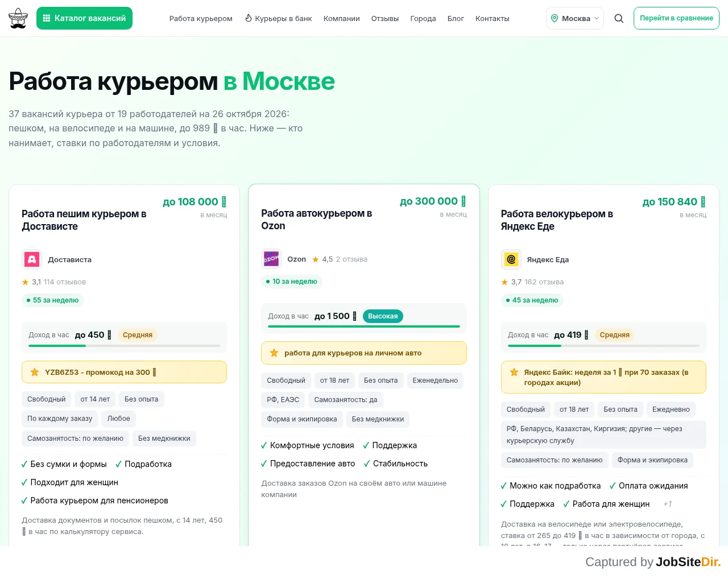The image size is (728, 579).
Task: Click the Ozon company logo icon
Action: 271,259
